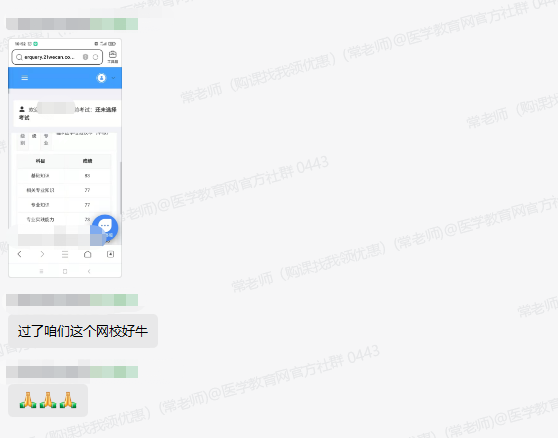This screenshot has height=438, width=560.
Task: Open the hamburger menu in blue header
Action: (x=25, y=78)
